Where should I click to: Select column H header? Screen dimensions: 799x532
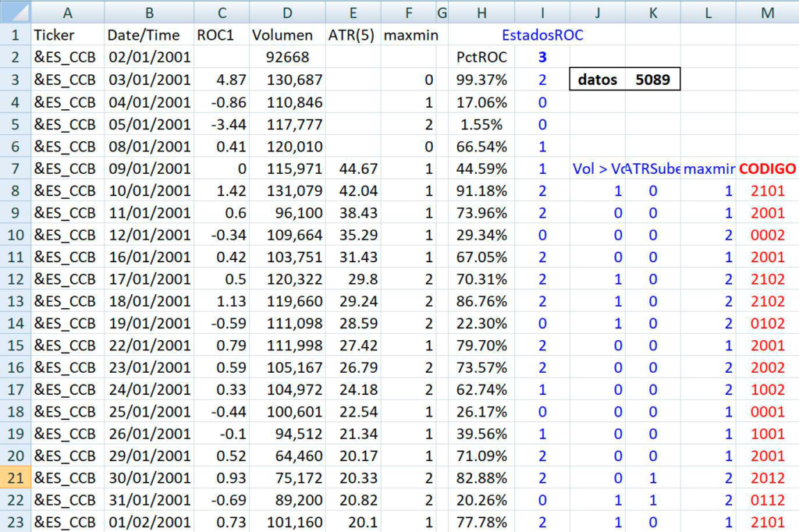(x=481, y=12)
